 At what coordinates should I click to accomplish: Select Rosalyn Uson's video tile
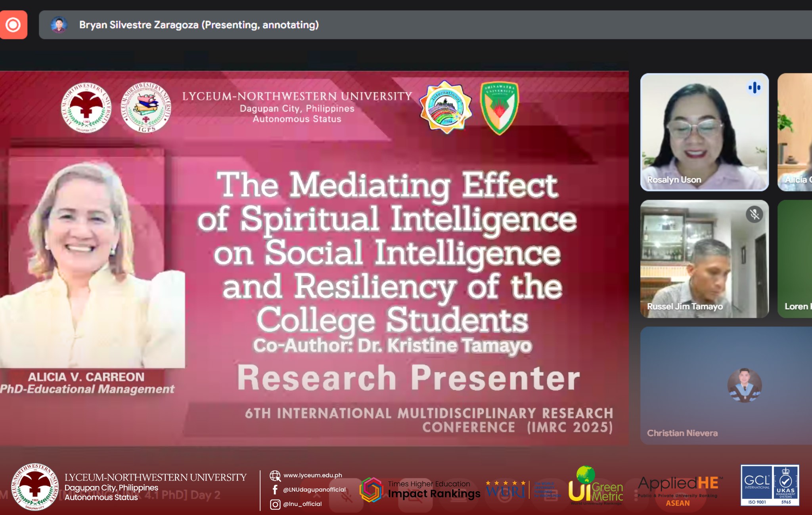704,132
